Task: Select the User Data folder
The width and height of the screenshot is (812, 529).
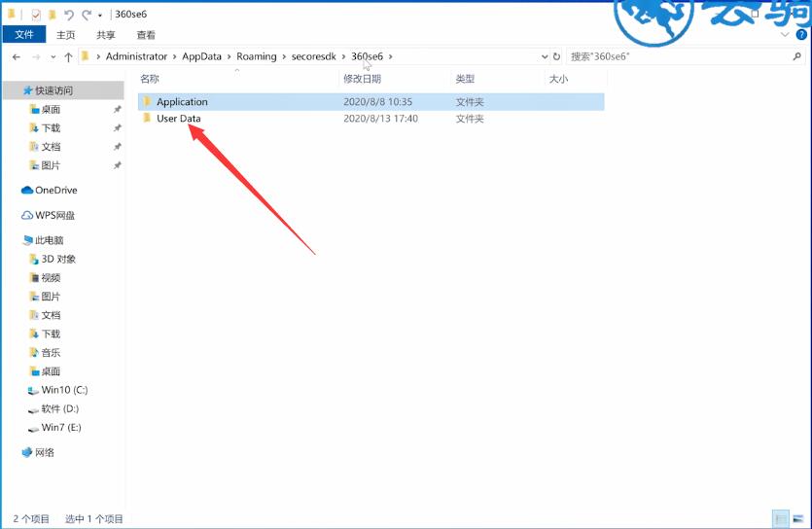Action: [371, 119]
